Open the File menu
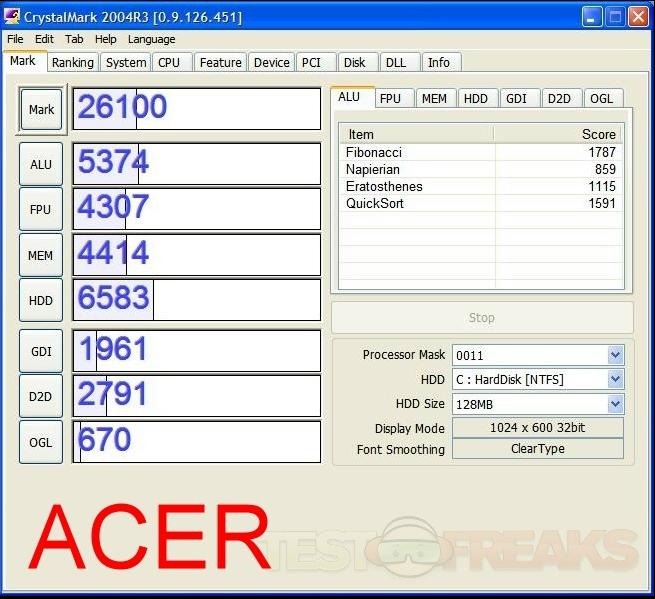 (x=15, y=39)
